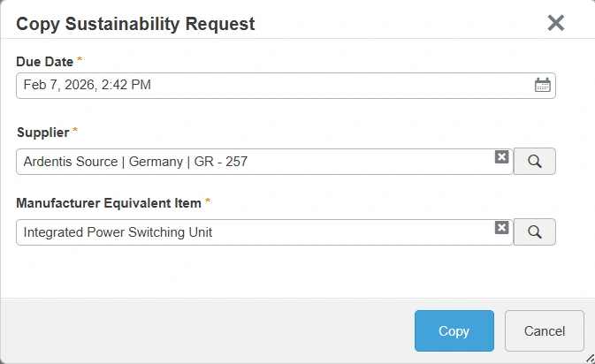Click the gray footer bar left of Copy
The width and height of the screenshot is (595, 364).
pyautogui.click(x=203, y=331)
